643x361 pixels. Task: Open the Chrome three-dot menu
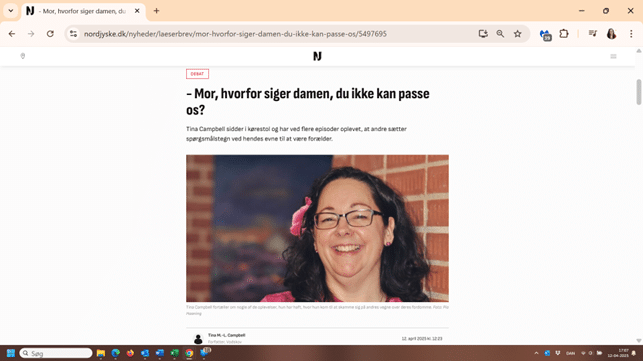click(x=631, y=34)
